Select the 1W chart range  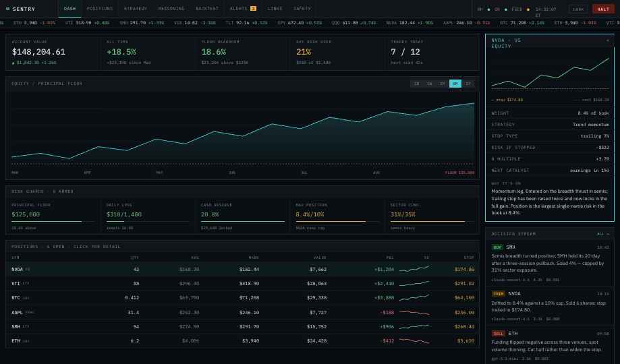pos(430,84)
